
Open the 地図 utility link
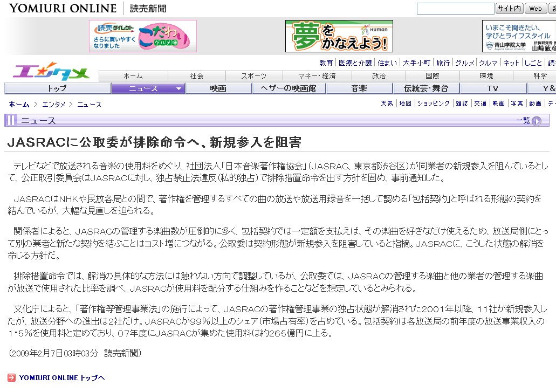406,103
